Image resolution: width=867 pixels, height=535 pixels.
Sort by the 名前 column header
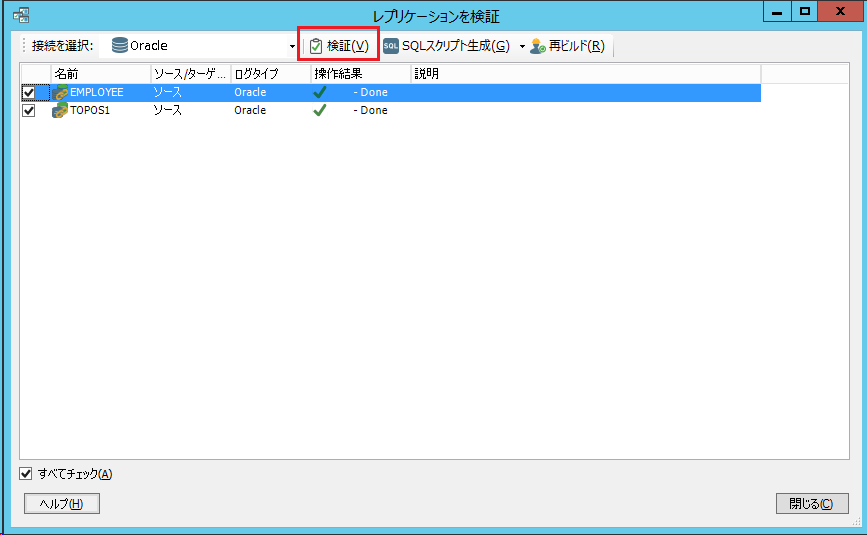coord(100,74)
